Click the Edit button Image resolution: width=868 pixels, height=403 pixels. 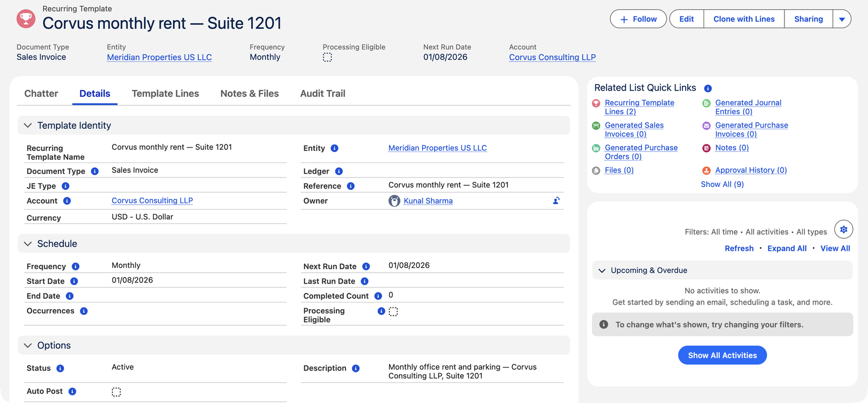687,19
